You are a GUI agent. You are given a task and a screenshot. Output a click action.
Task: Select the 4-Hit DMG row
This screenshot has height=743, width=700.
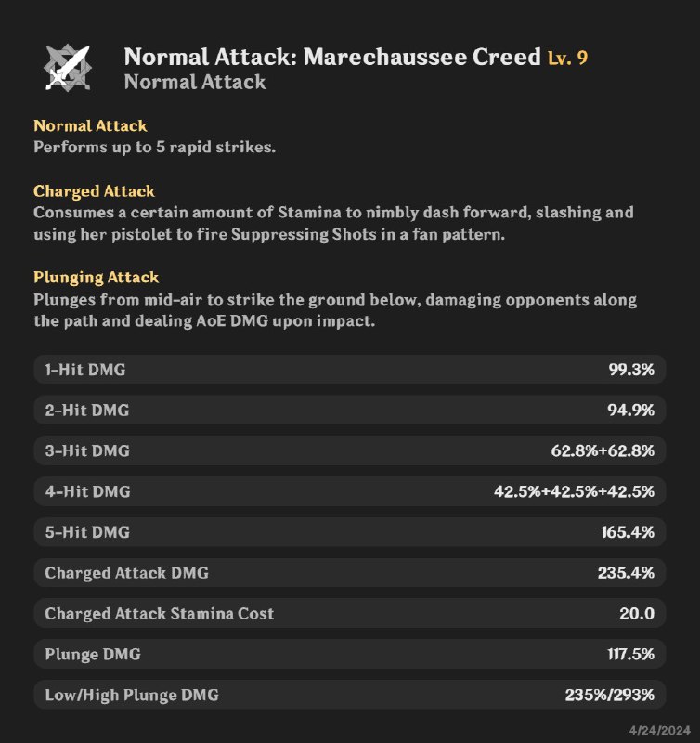coord(349,491)
